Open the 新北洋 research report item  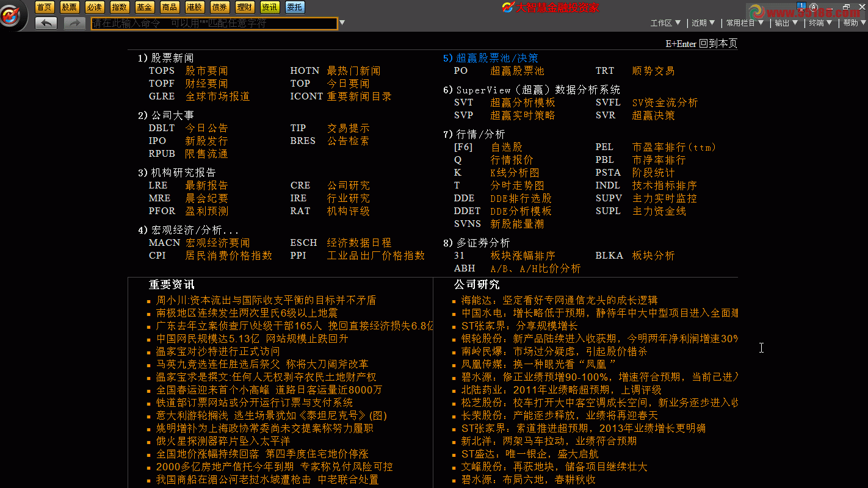point(549,441)
